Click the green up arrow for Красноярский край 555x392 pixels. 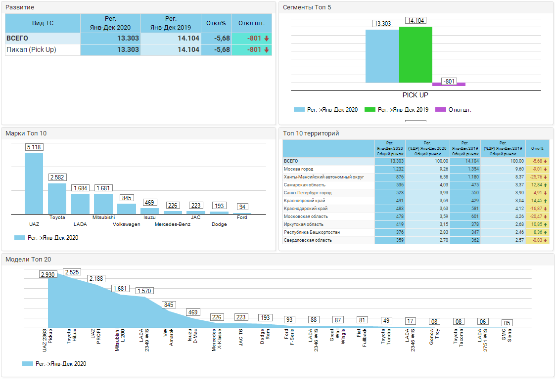(x=546, y=201)
